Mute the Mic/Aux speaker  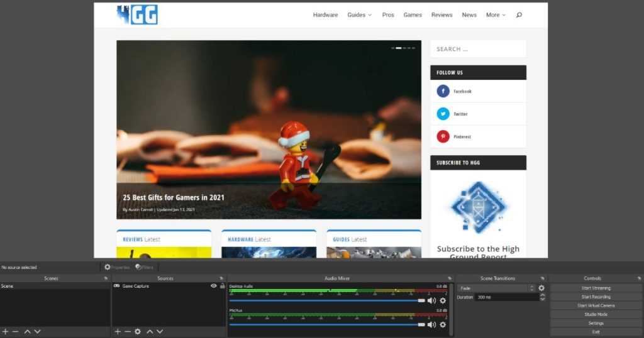click(x=431, y=324)
